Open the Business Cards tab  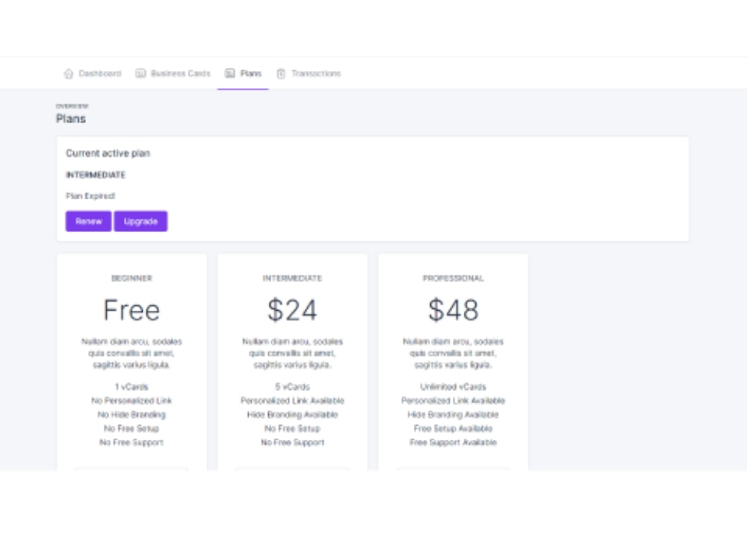[x=173, y=73]
